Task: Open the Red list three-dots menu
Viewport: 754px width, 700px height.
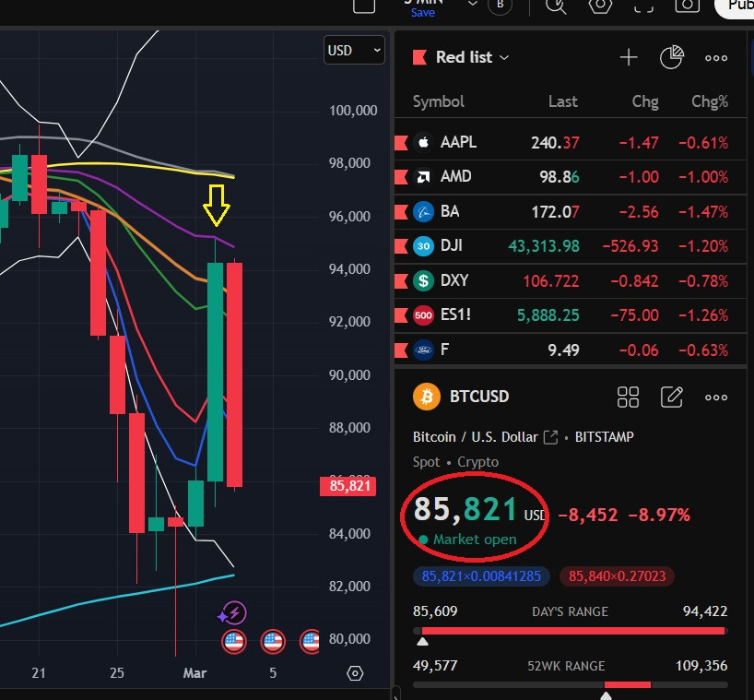Action: pyautogui.click(x=716, y=58)
